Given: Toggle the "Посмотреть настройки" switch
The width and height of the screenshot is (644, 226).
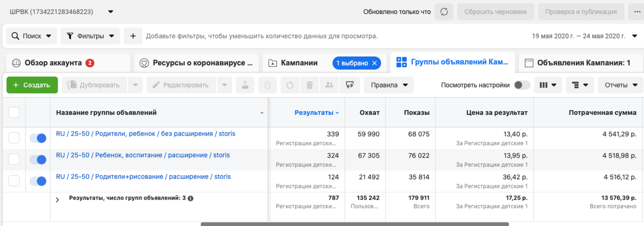Looking at the screenshot, I should 521,85.
